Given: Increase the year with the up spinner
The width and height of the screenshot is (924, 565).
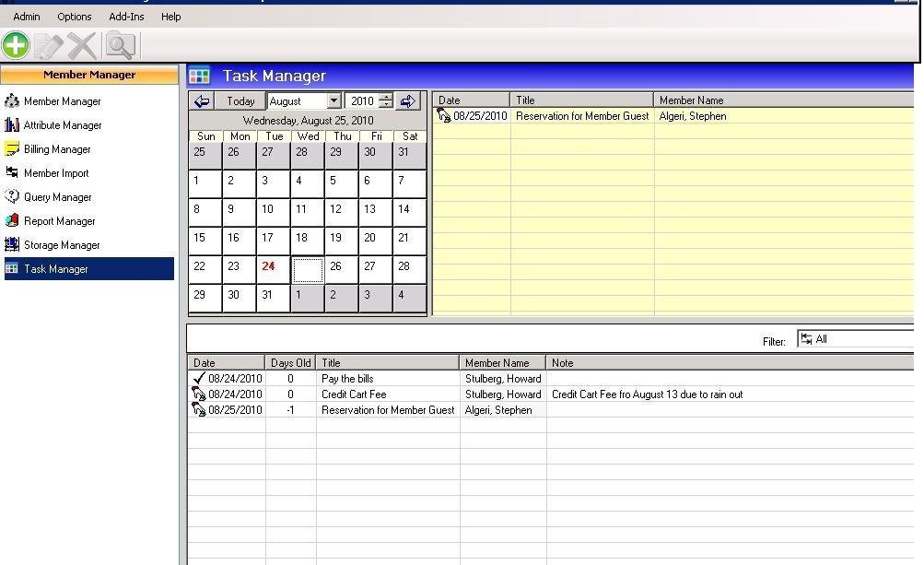Looking at the screenshot, I should coord(385,98).
